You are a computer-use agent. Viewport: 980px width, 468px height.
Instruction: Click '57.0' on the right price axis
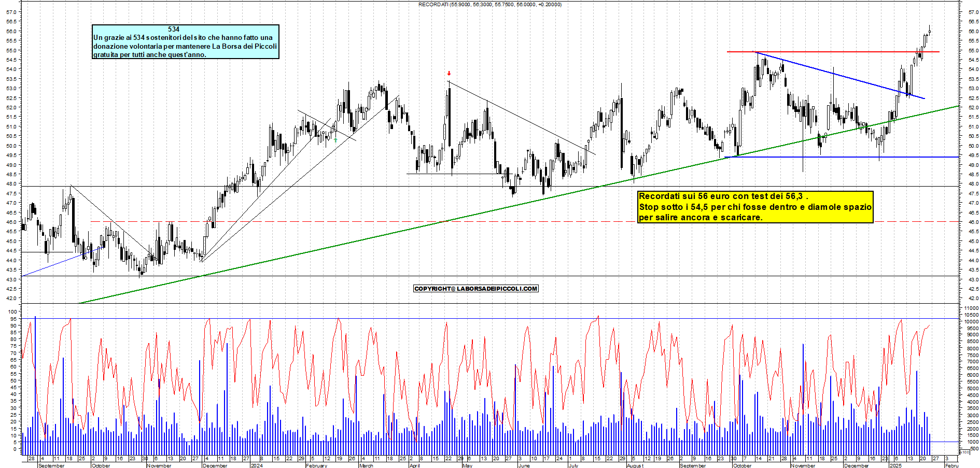coord(973,12)
